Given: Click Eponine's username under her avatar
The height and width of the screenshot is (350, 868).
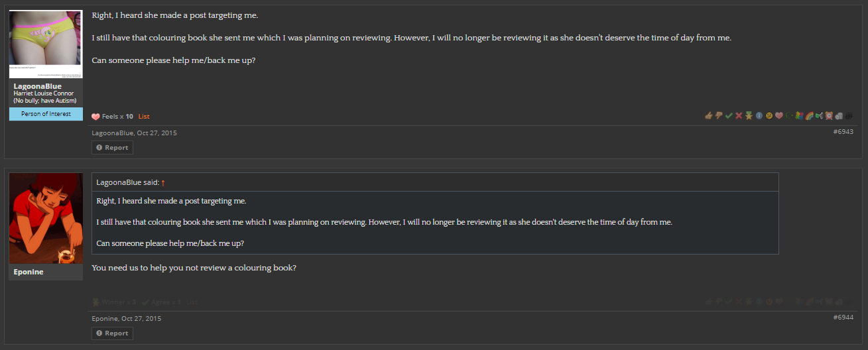Looking at the screenshot, I should (29, 272).
